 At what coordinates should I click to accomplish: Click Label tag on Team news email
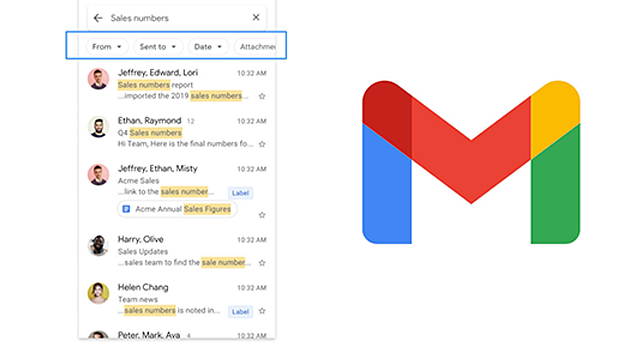pos(240,312)
